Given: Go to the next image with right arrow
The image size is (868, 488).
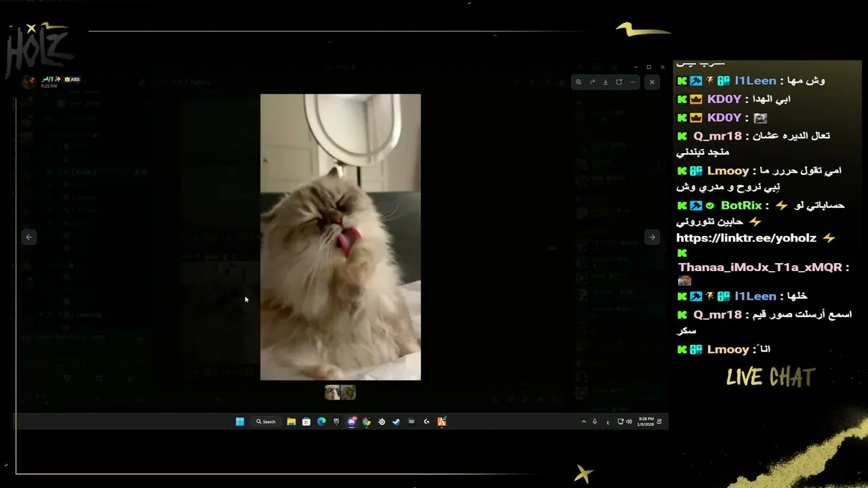Looking at the screenshot, I should [652, 237].
